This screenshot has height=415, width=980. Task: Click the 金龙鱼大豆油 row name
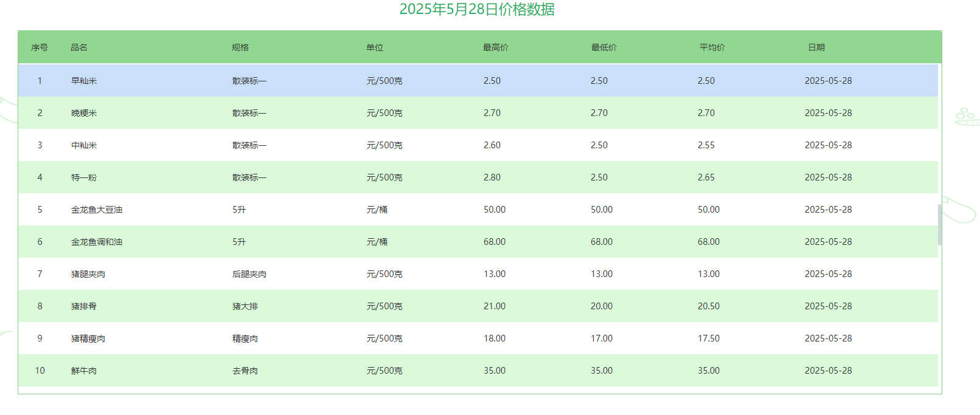point(97,210)
